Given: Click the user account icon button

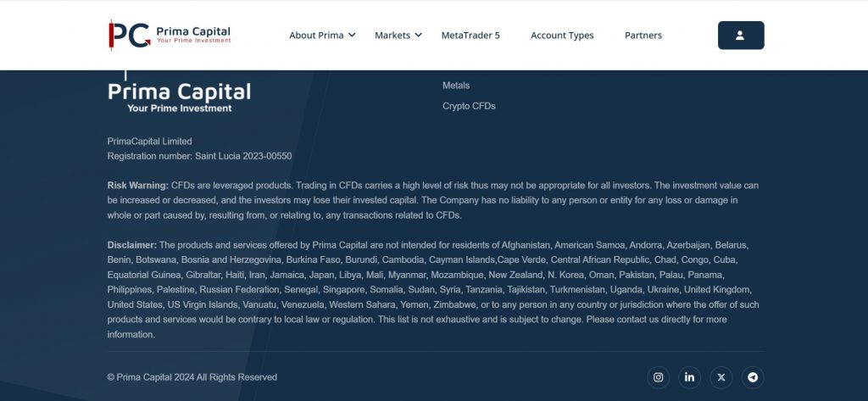Looking at the screenshot, I should point(740,36).
